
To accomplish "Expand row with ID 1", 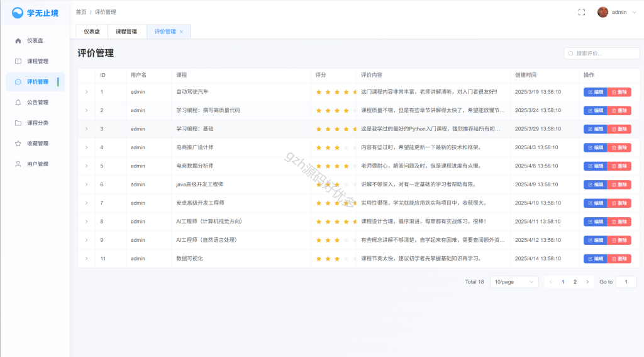I will point(86,92).
